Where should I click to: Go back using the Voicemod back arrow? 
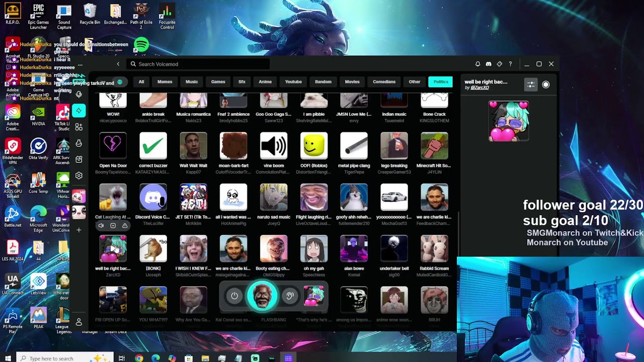(x=118, y=64)
